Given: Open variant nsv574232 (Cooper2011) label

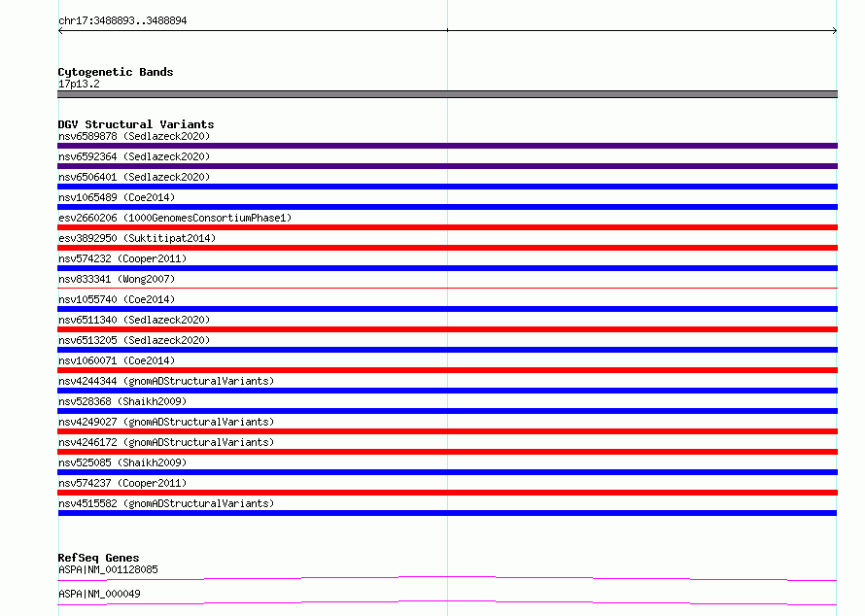Looking at the screenshot, I should pyautogui.click(x=122, y=258).
